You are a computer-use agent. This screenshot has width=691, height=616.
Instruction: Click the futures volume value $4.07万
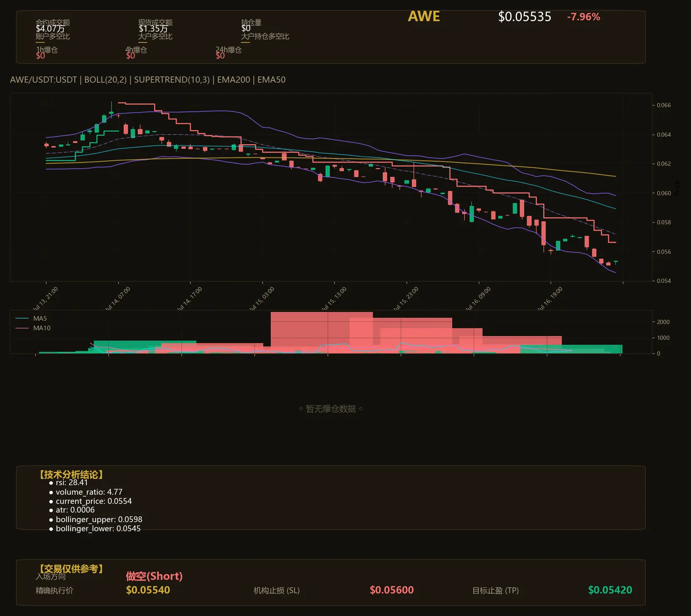click(50, 29)
